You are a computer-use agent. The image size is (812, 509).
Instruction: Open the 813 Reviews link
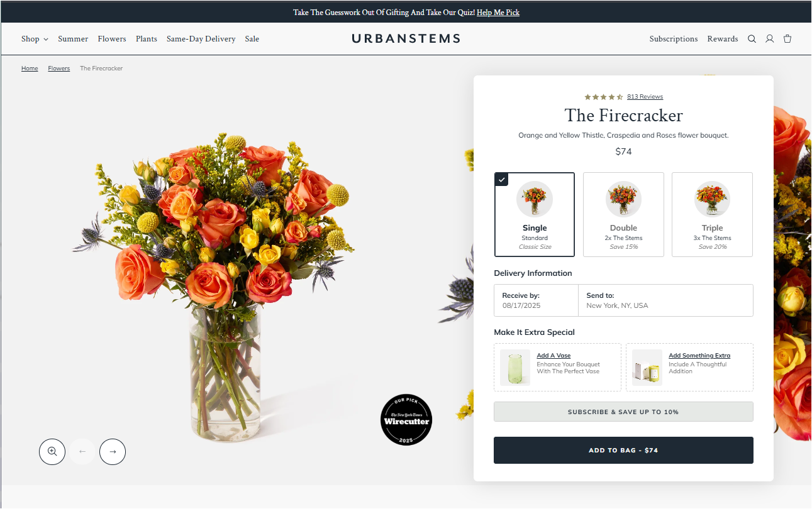[645, 97]
